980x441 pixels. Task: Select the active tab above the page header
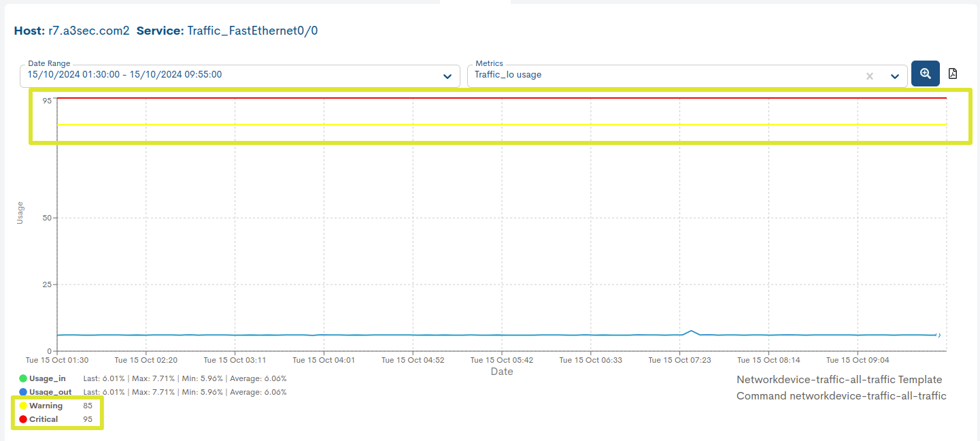coord(476,3)
